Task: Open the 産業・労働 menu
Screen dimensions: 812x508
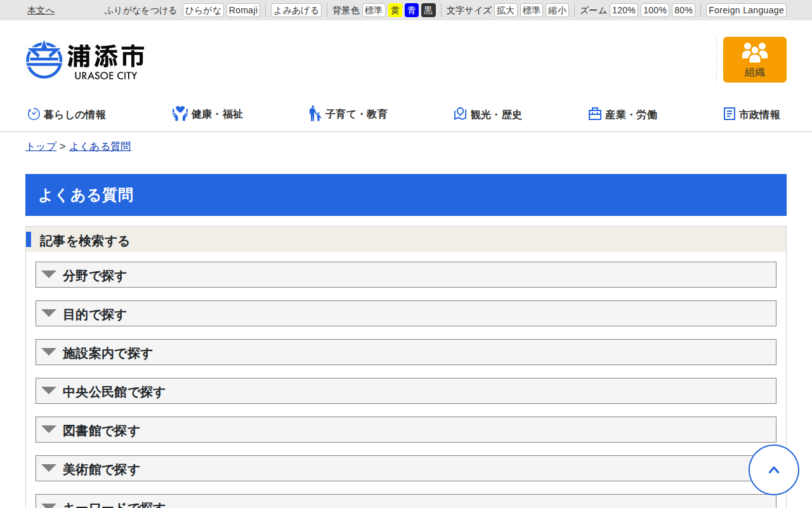Action: click(x=623, y=114)
